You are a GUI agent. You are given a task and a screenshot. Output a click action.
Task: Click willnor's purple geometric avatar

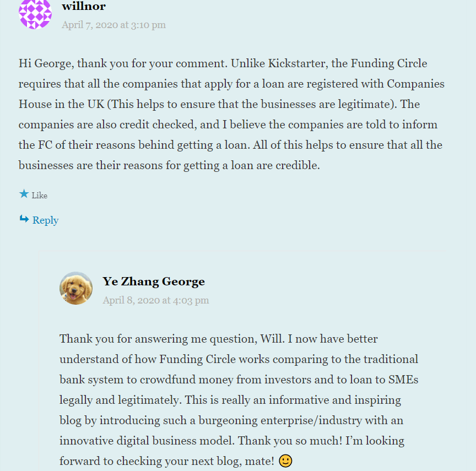click(35, 13)
